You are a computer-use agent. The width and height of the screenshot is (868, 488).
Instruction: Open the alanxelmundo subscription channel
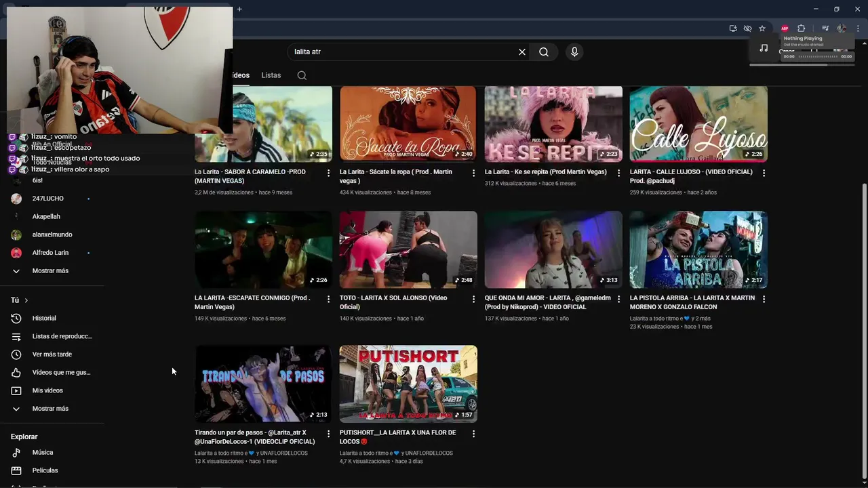point(52,235)
